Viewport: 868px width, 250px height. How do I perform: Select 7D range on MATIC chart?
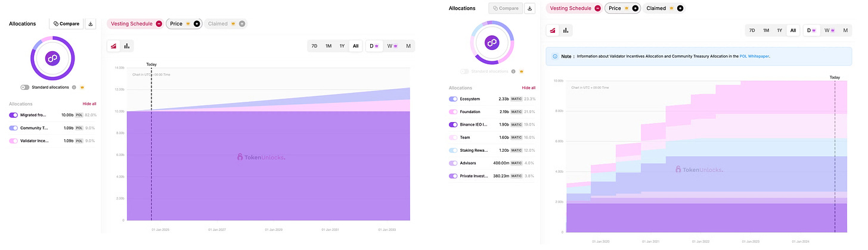click(752, 30)
